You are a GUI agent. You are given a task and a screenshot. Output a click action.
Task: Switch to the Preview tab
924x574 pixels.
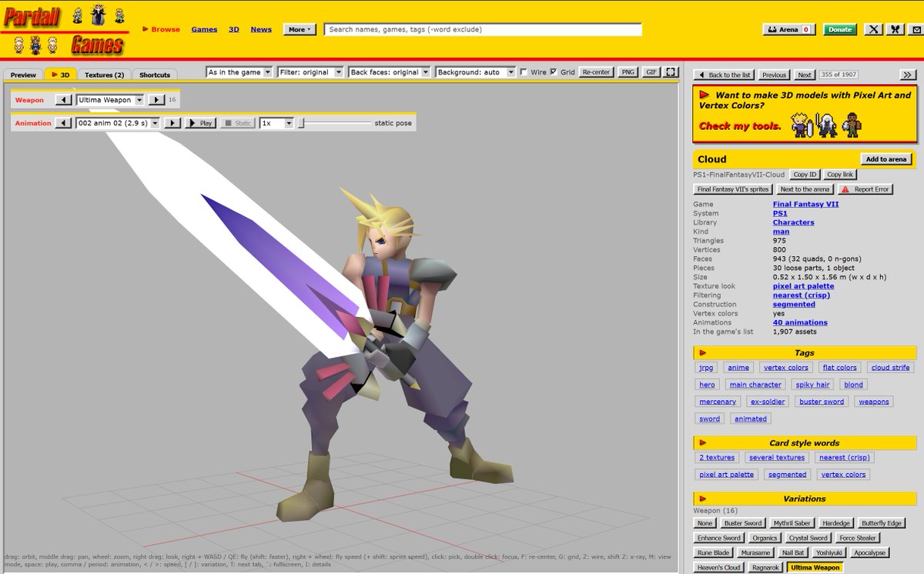coord(23,75)
